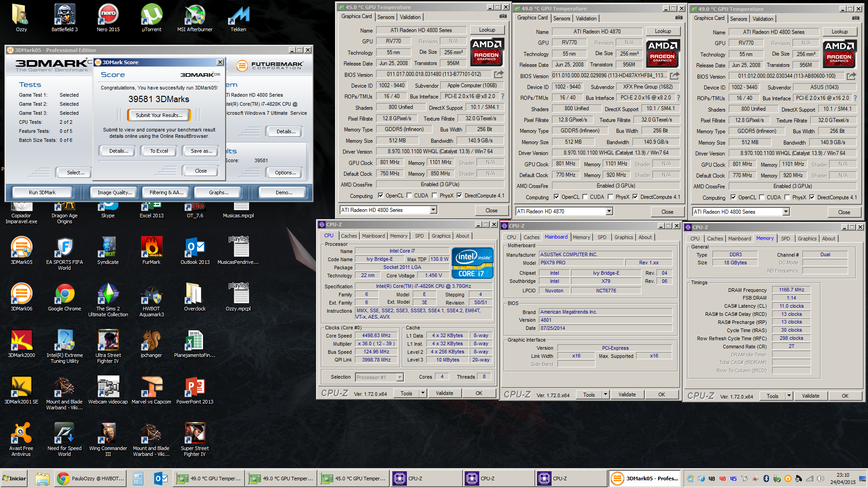Toggle PhysX checkbox in third GPU-Z window
This screenshot has width=868, height=488.
(788, 197)
